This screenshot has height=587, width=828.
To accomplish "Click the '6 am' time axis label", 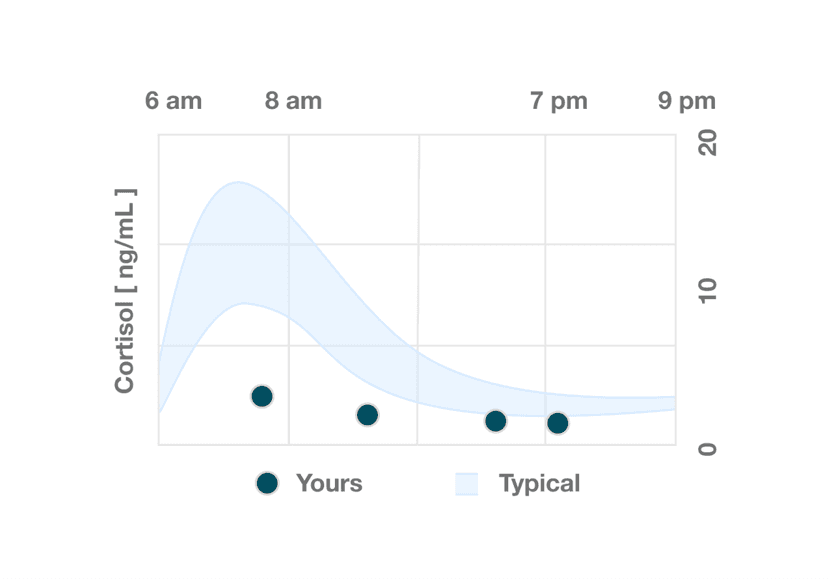I will pyautogui.click(x=173, y=101).
